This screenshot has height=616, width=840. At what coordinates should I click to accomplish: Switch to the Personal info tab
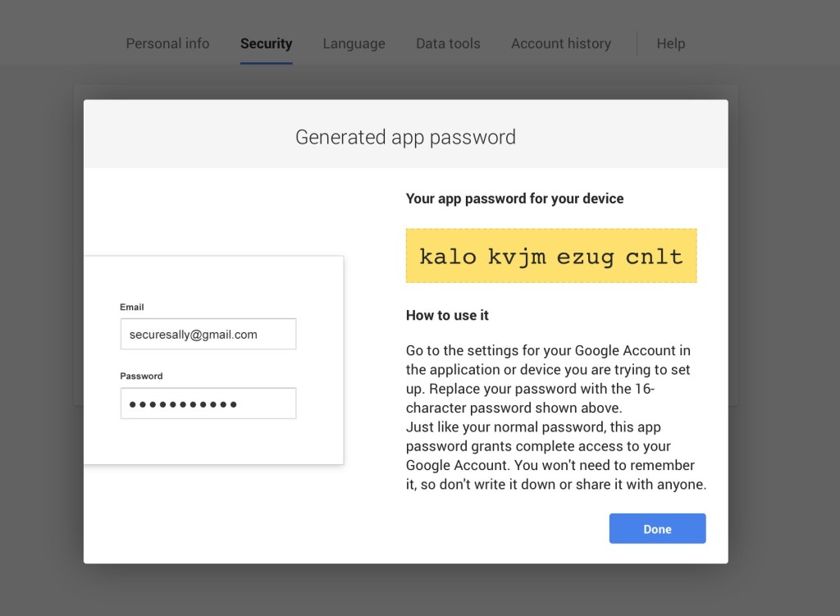tap(167, 43)
